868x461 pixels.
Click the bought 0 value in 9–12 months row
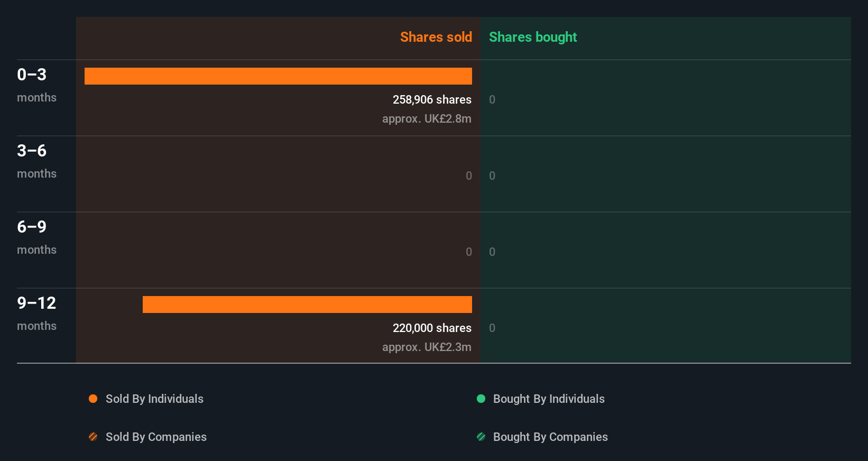492,328
